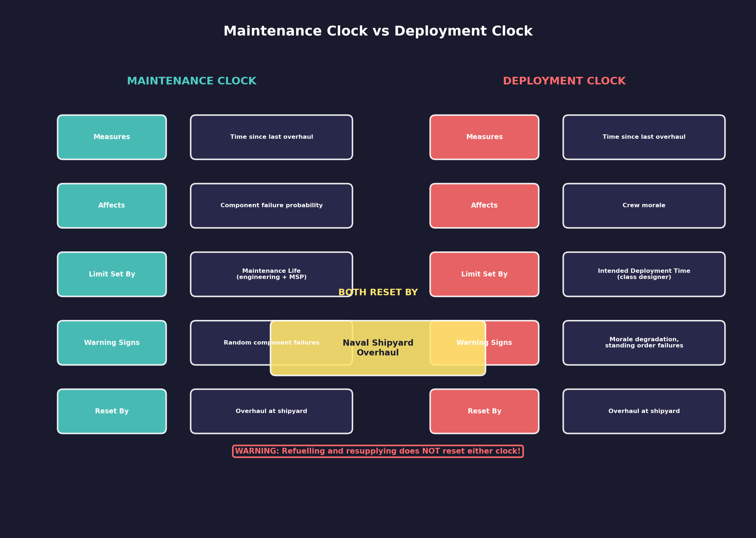Click the Maintenance Clock vs Deployment Clock title
Image resolution: width=756 pixels, height=538 pixels.
(x=378, y=31)
